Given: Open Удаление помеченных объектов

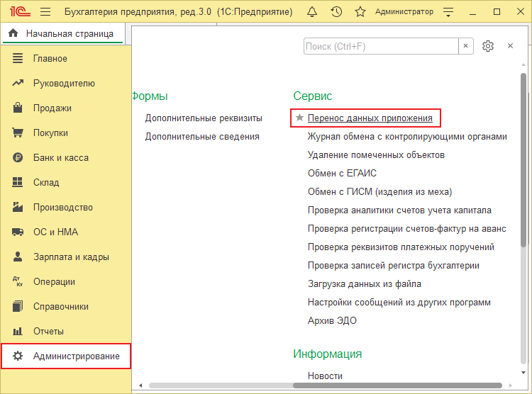Looking at the screenshot, I should [x=376, y=155].
